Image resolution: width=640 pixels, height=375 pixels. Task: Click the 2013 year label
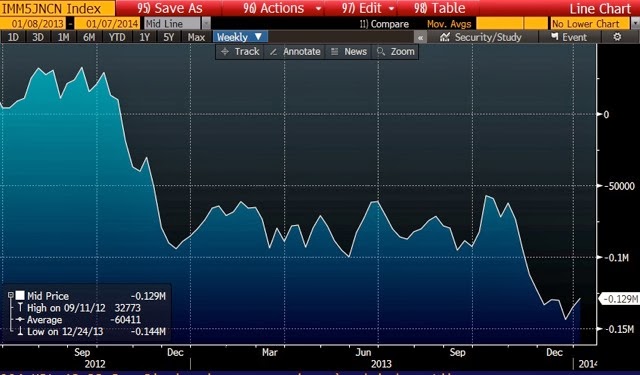click(x=381, y=364)
